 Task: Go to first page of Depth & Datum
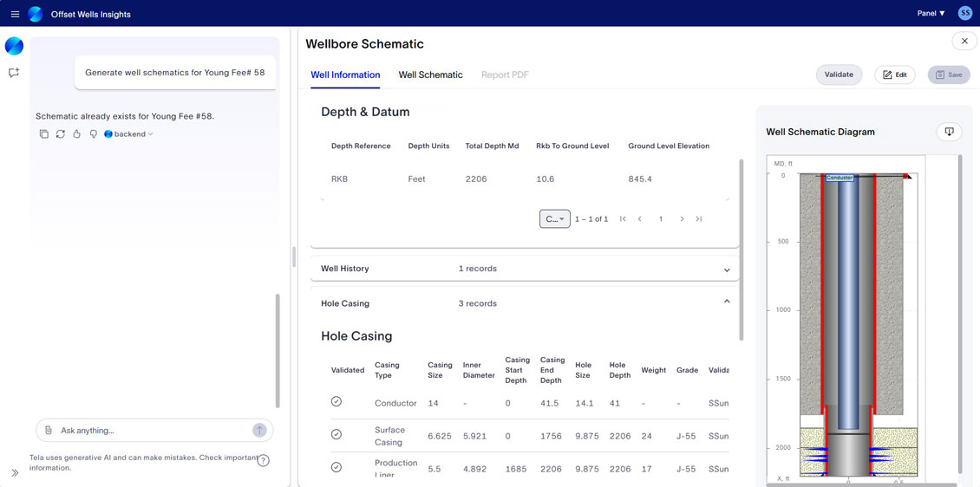[623, 218]
